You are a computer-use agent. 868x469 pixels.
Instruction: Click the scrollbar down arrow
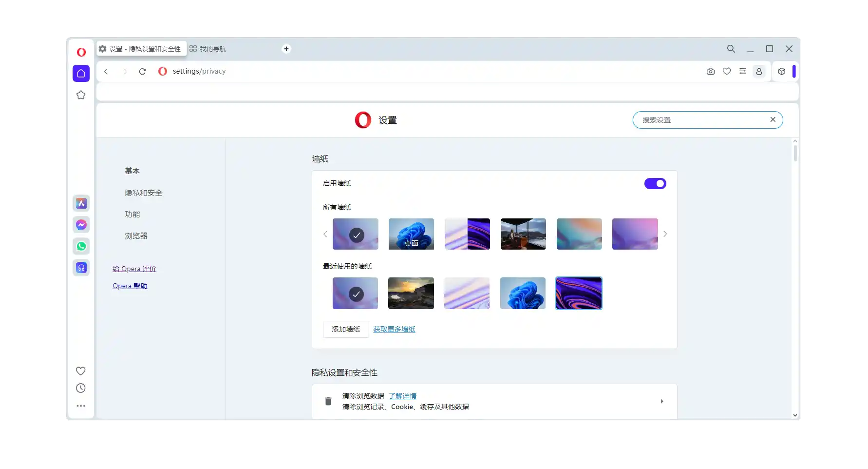(795, 415)
